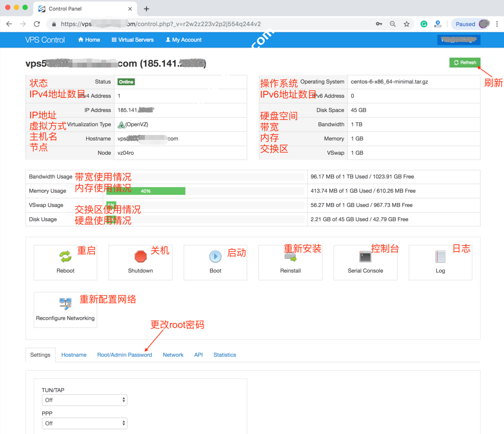Open My Account in navbar

click(x=183, y=40)
